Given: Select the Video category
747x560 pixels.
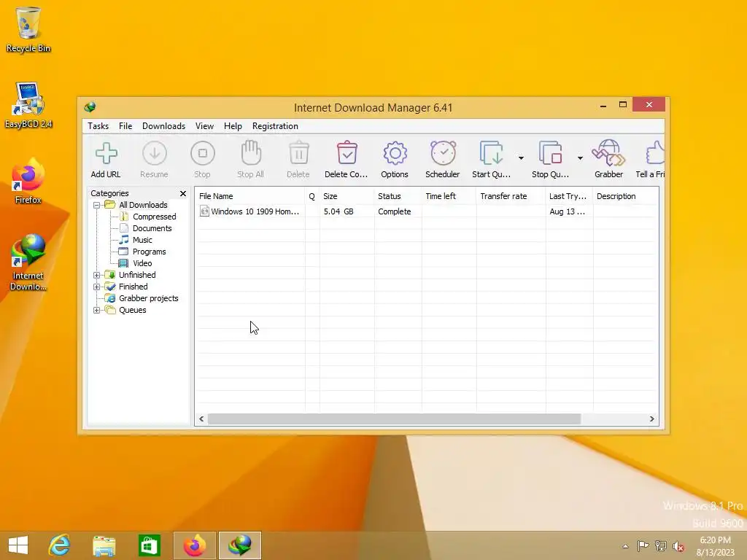Looking at the screenshot, I should (x=142, y=263).
